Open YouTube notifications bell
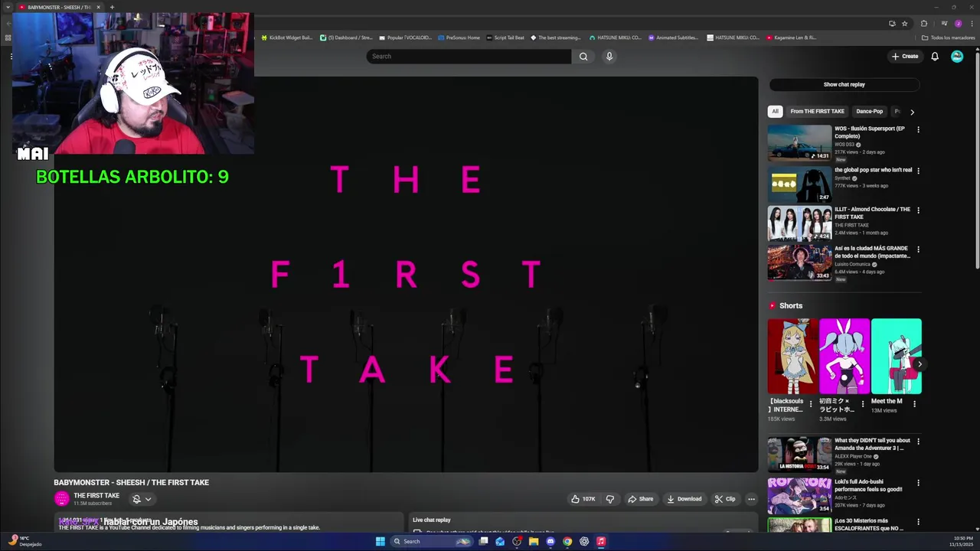This screenshot has height=551, width=980. coord(935,56)
